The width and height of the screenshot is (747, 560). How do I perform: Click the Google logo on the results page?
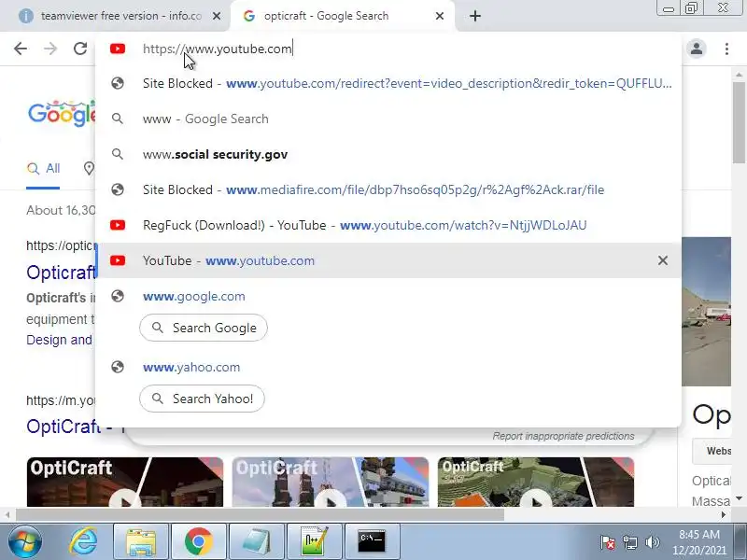62,113
